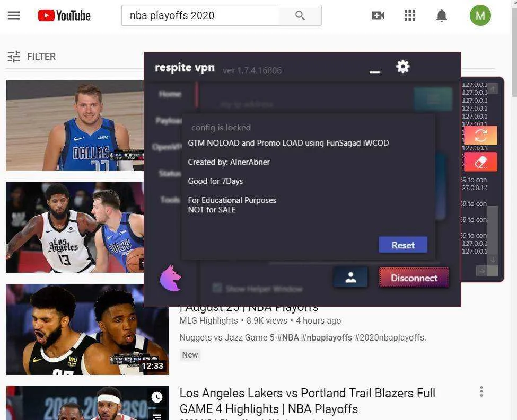
Task: Open the three-dot menu for Lakers video
Action: coord(481,391)
